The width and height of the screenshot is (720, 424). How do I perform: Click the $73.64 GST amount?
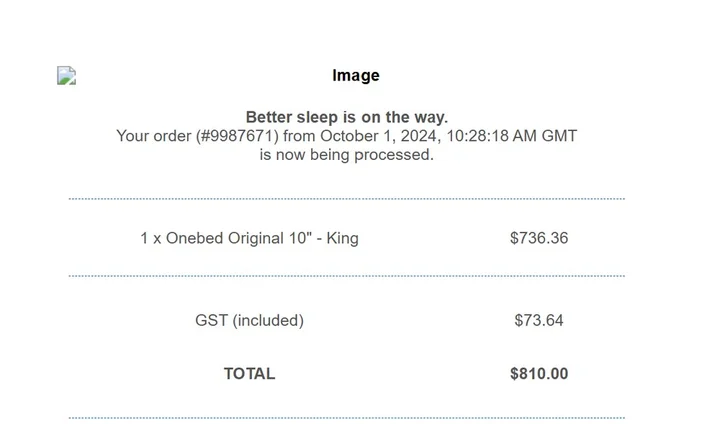(x=538, y=321)
